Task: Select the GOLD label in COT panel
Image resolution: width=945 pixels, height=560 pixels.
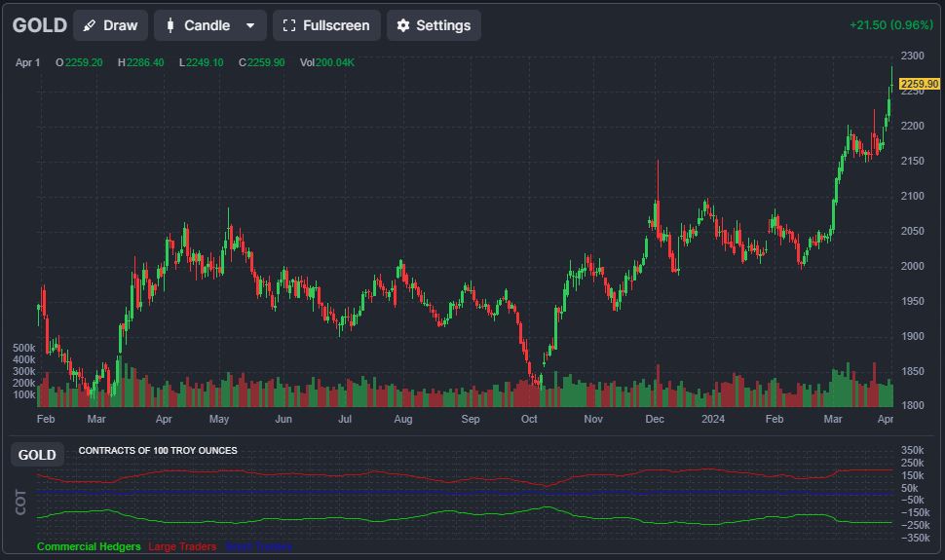Action: click(x=37, y=455)
